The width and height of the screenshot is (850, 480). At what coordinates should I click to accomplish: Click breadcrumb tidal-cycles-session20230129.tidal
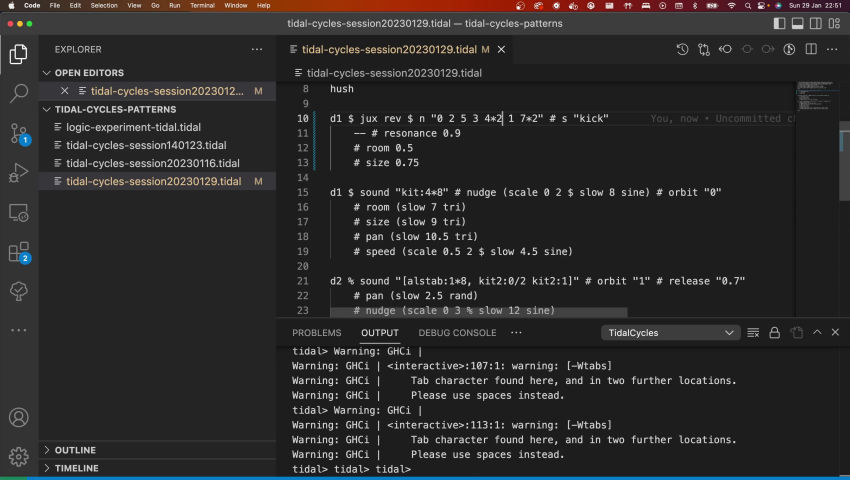pyautogui.click(x=394, y=73)
